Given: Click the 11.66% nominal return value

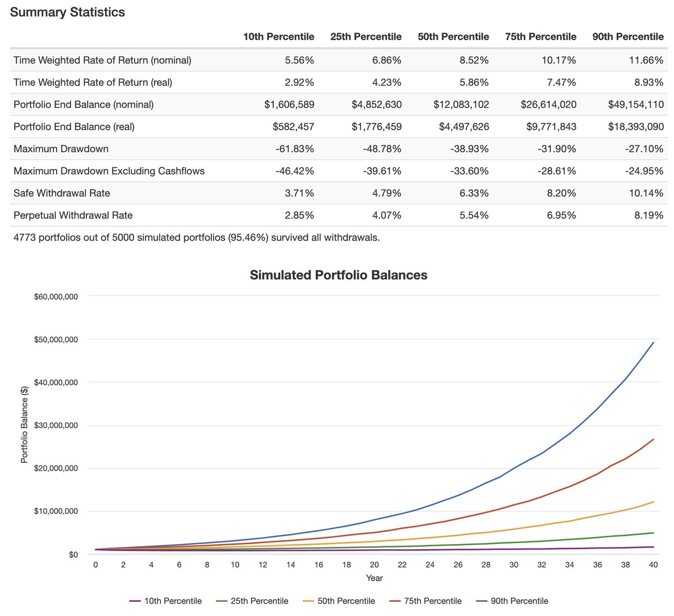Looking at the screenshot, I should [x=646, y=60].
